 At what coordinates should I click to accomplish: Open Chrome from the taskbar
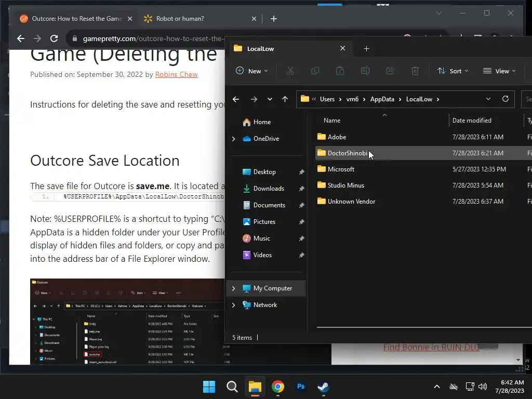(x=278, y=387)
